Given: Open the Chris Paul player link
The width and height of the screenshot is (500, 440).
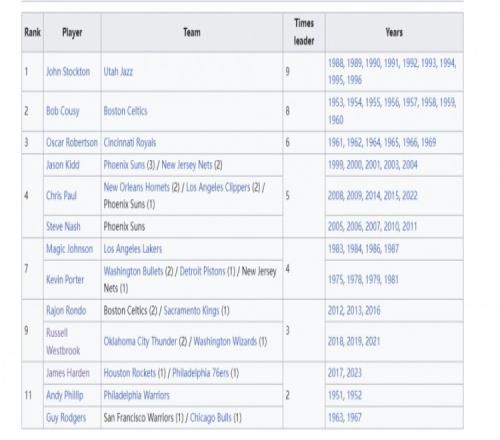Looking at the screenshot, I should (61, 195).
